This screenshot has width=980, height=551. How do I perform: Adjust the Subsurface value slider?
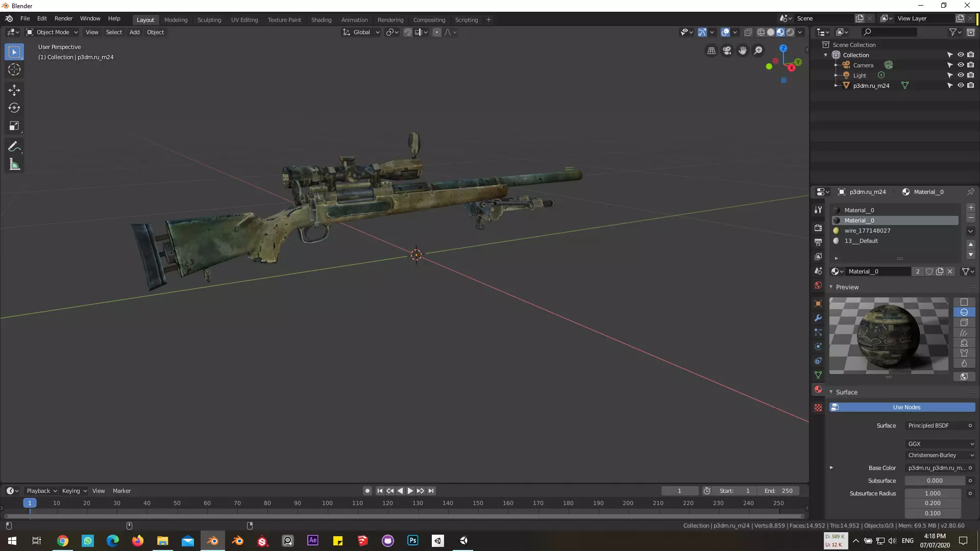(x=934, y=481)
